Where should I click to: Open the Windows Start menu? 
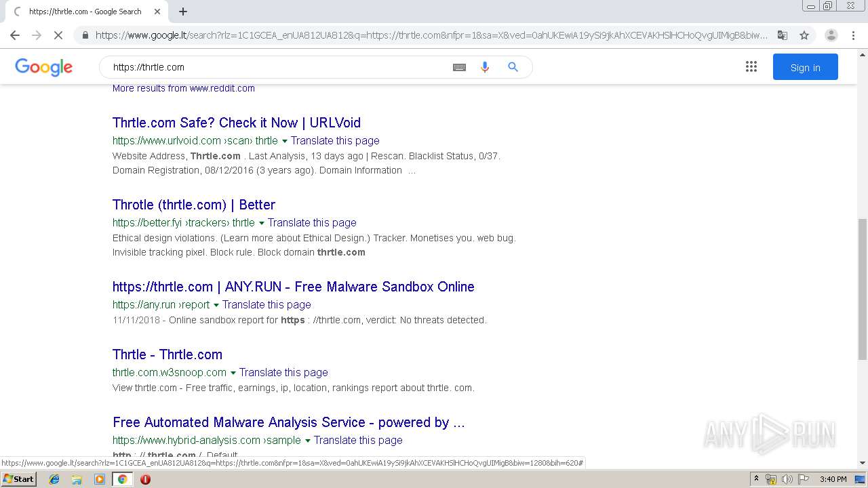coord(18,479)
